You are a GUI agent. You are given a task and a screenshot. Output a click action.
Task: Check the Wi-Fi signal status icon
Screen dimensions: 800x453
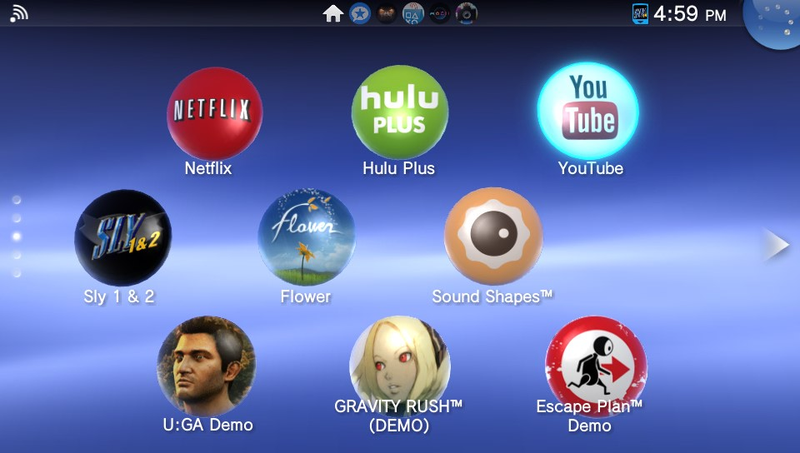19,13
